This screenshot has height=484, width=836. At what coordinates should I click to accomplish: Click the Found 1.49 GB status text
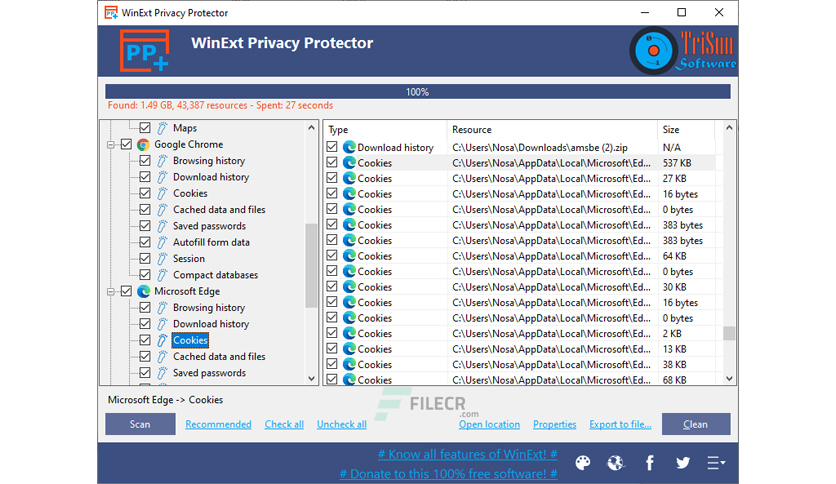(220, 106)
